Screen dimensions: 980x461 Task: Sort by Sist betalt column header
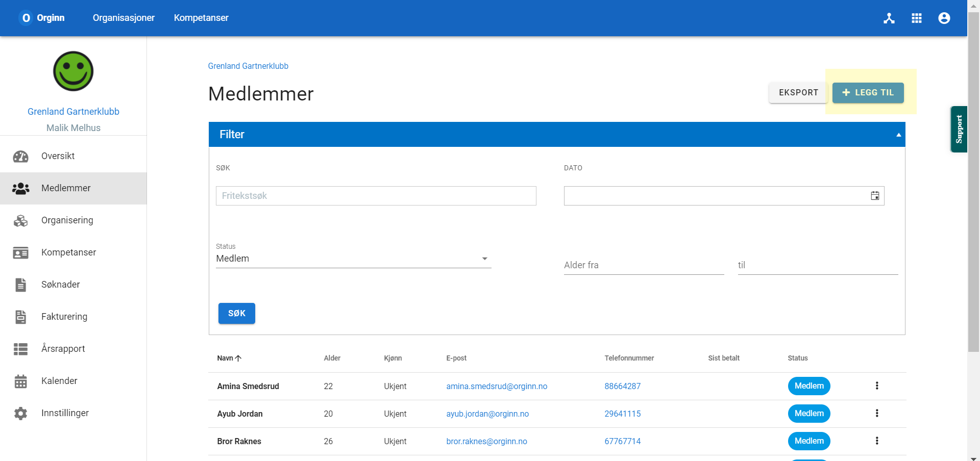(724, 358)
